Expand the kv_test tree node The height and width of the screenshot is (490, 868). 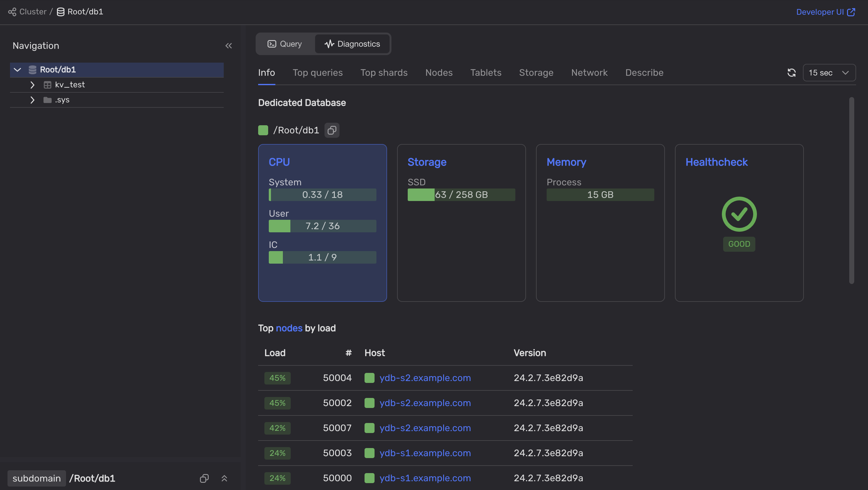click(32, 85)
